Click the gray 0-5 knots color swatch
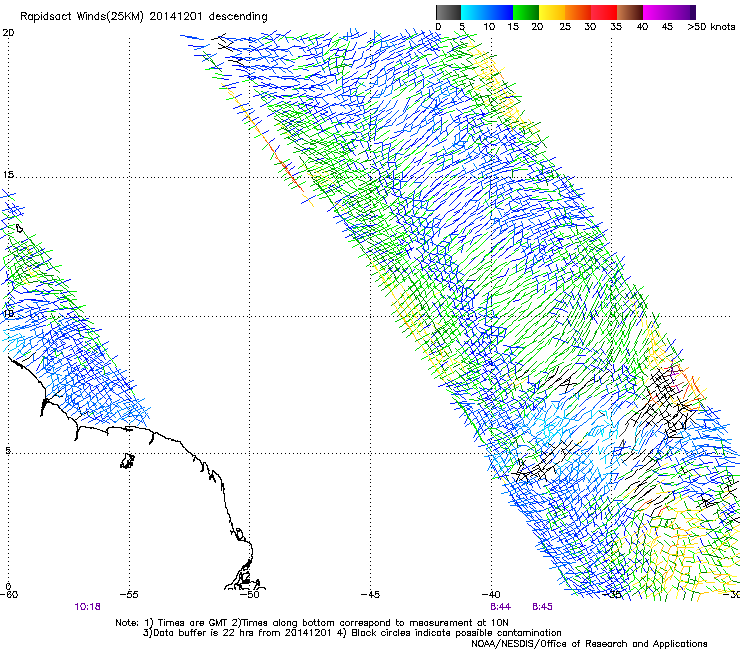Screen dimensions: 740x650 [448, 12]
